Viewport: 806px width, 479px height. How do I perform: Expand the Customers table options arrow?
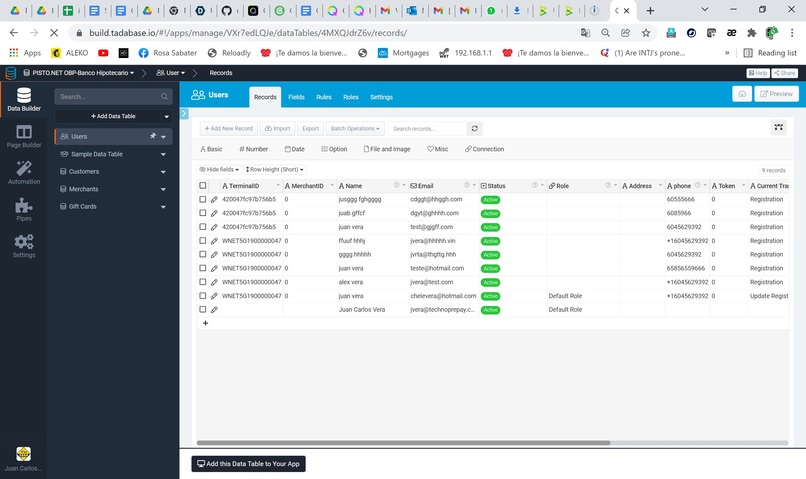click(163, 172)
